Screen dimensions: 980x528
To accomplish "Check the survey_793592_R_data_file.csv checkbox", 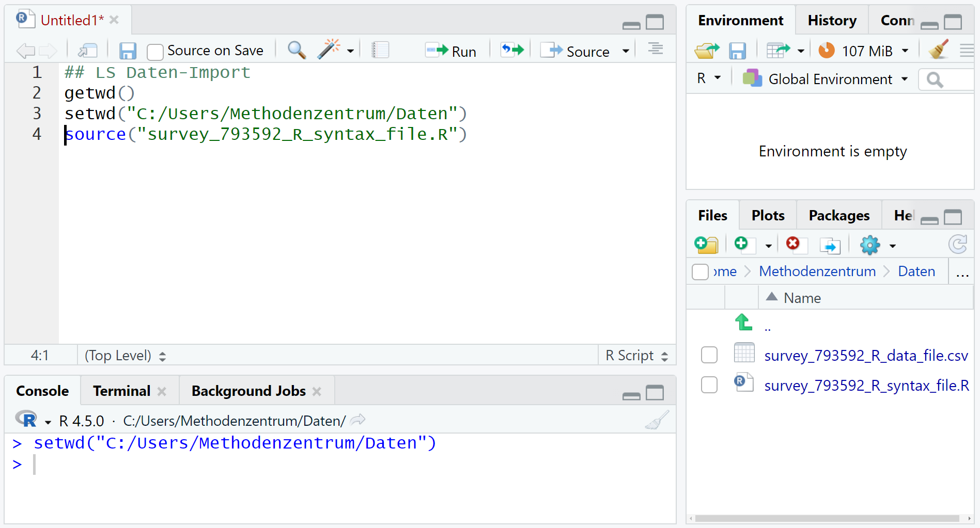I will [709, 355].
